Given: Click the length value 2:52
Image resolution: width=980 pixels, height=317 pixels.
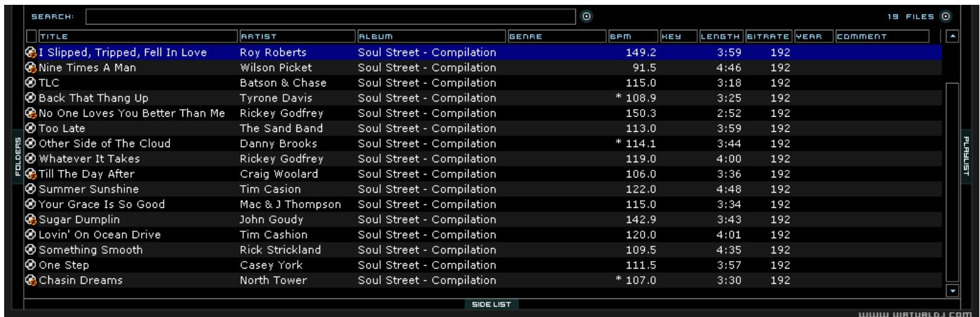Looking at the screenshot, I should [729, 113].
